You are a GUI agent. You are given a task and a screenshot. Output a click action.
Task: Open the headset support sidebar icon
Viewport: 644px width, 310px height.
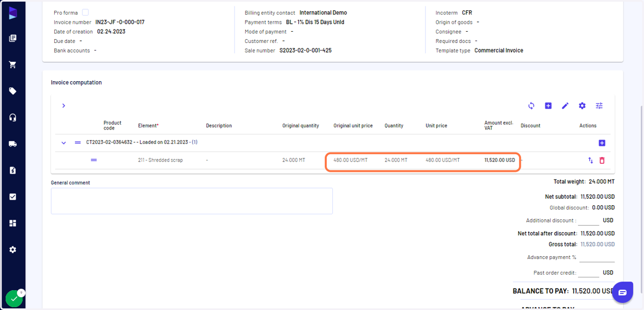click(x=13, y=118)
